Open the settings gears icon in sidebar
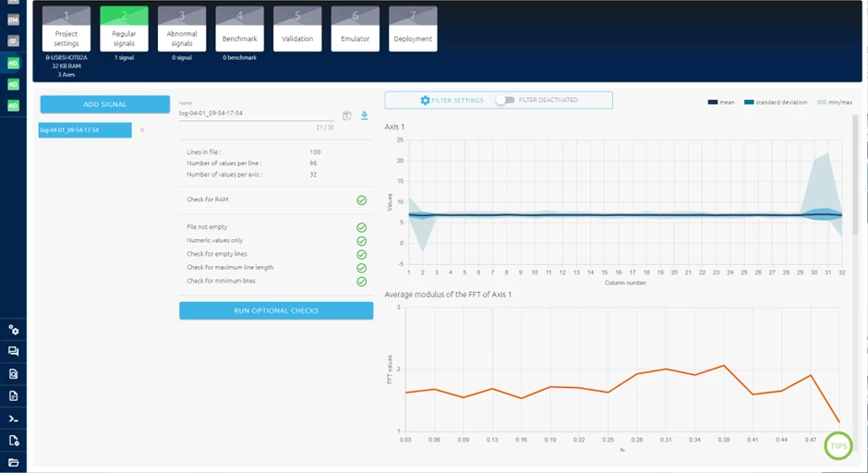 pos(13,330)
